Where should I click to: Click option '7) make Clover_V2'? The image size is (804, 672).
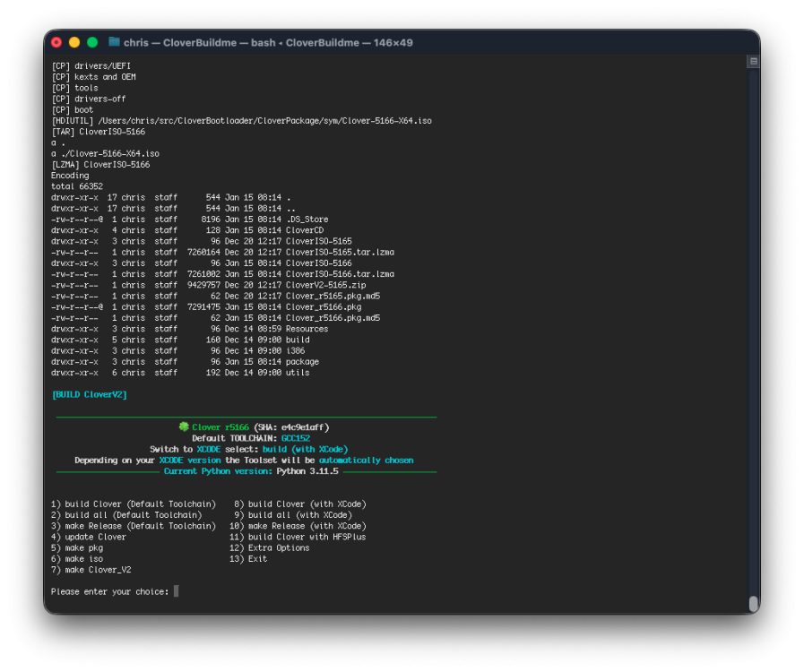click(91, 570)
